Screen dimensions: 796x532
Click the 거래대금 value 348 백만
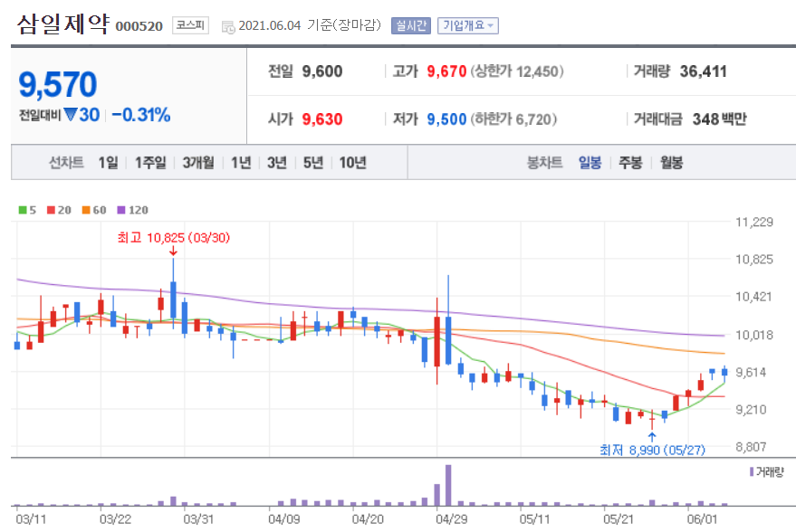click(720, 119)
